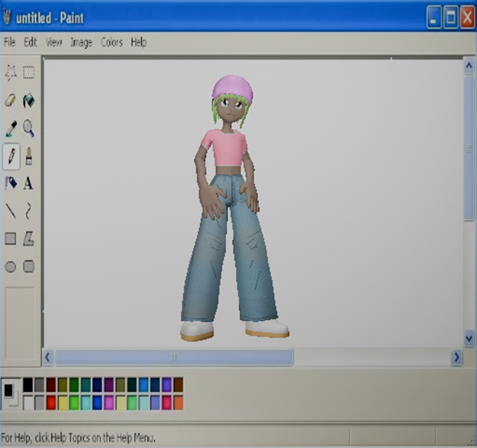Viewport: 477px width, 448px height.
Task: Click the horizontal scrollbar right arrow
Action: [457, 357]
